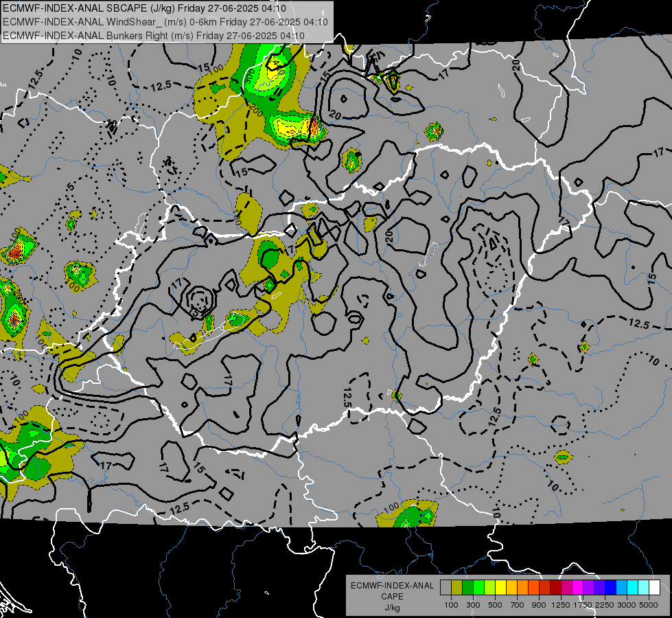
Task: Click the legend scale value 500
Action: (x=495, y=605)
